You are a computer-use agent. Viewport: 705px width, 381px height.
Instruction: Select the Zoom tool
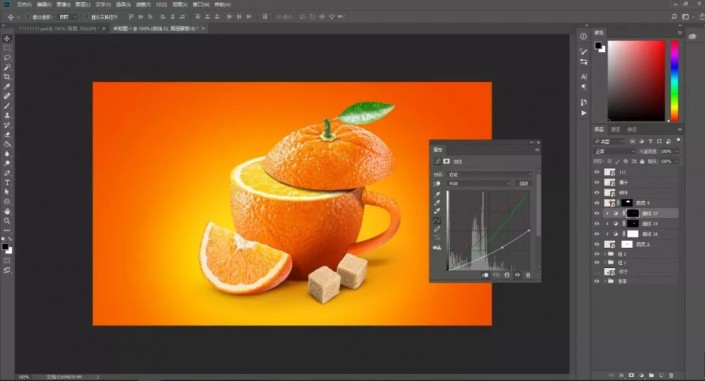pos(7,221)
